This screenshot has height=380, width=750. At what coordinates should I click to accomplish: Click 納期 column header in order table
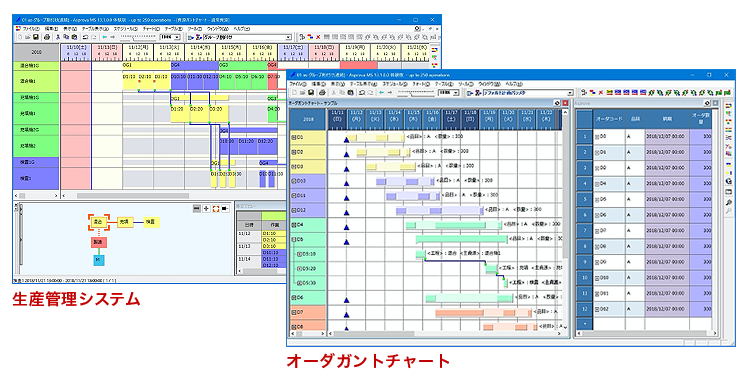pyautogui.click(x=667, y=119)
